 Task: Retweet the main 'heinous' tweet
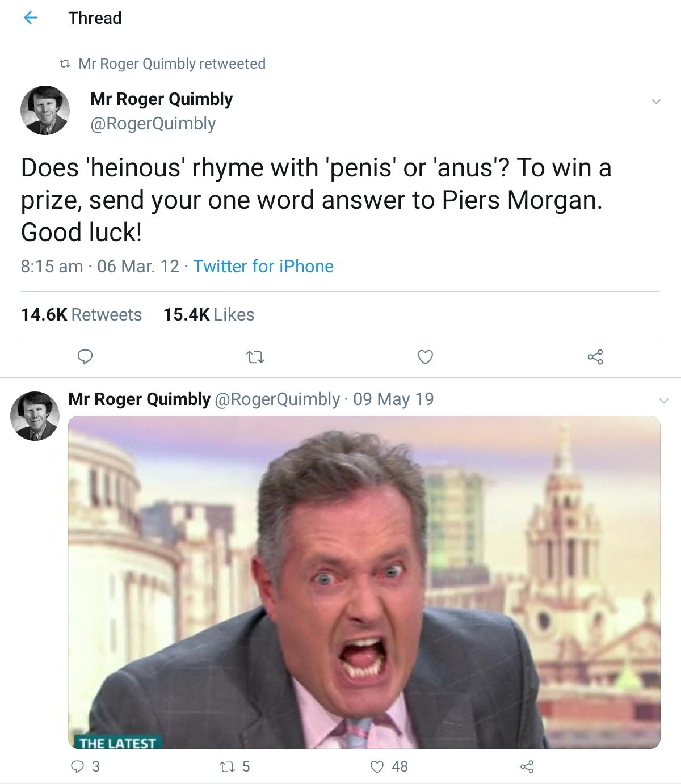256,357
